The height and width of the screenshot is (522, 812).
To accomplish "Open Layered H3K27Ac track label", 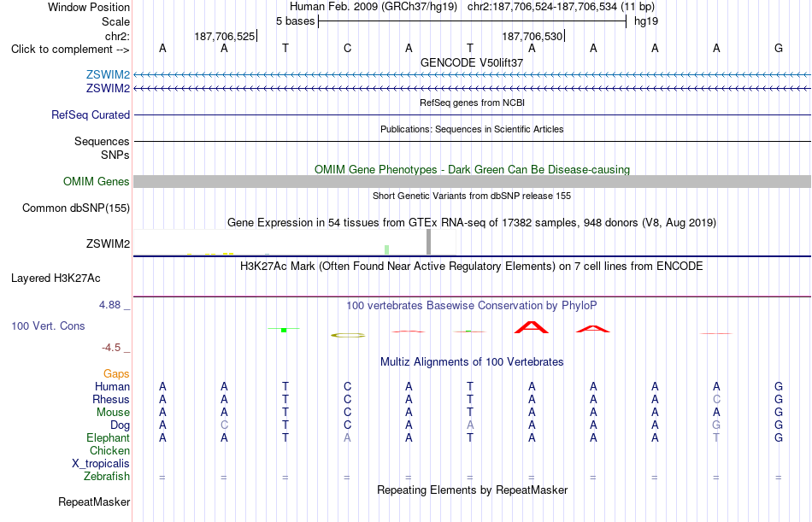I will click(56, 279).
